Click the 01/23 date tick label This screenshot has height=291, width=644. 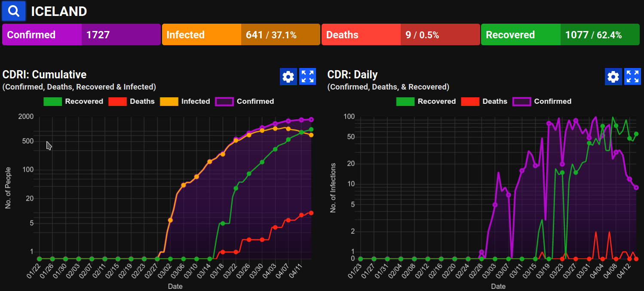354,271
